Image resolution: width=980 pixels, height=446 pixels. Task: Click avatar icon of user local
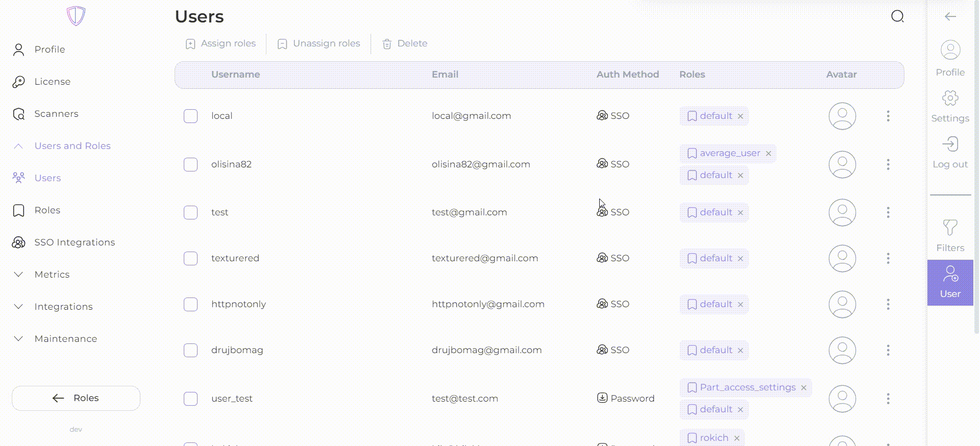842,116
